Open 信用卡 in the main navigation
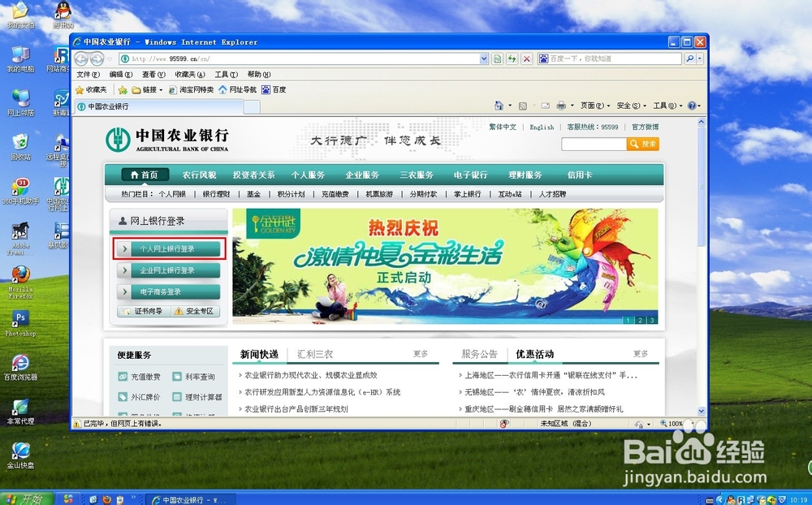The image size is (812, 505). click(x=580, y=175)
